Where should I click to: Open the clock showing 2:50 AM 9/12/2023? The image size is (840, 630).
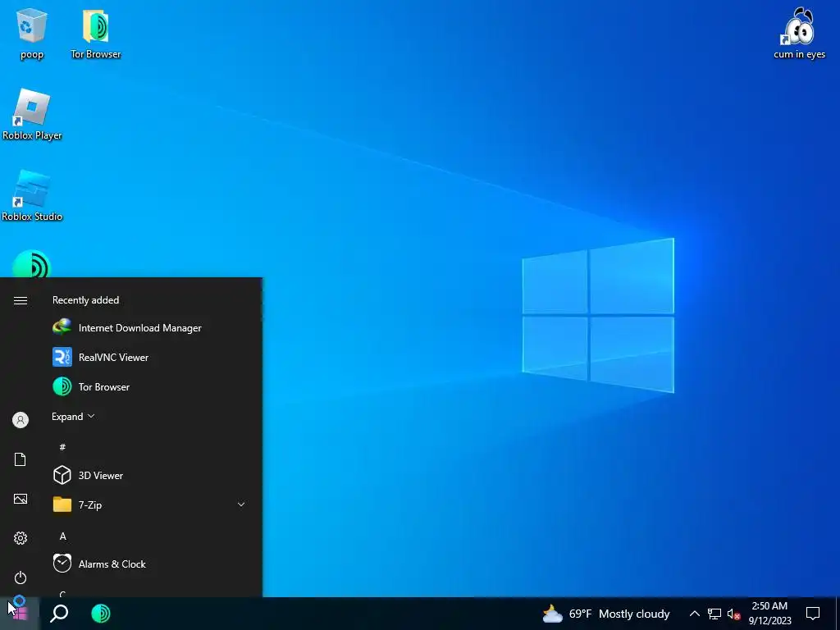tap(769, 614)
